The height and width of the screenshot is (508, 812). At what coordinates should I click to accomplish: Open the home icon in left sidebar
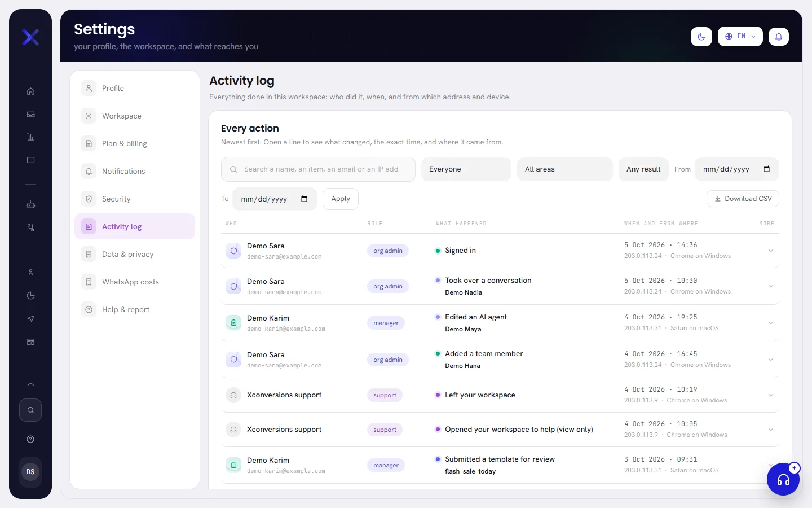coord(30,91)
